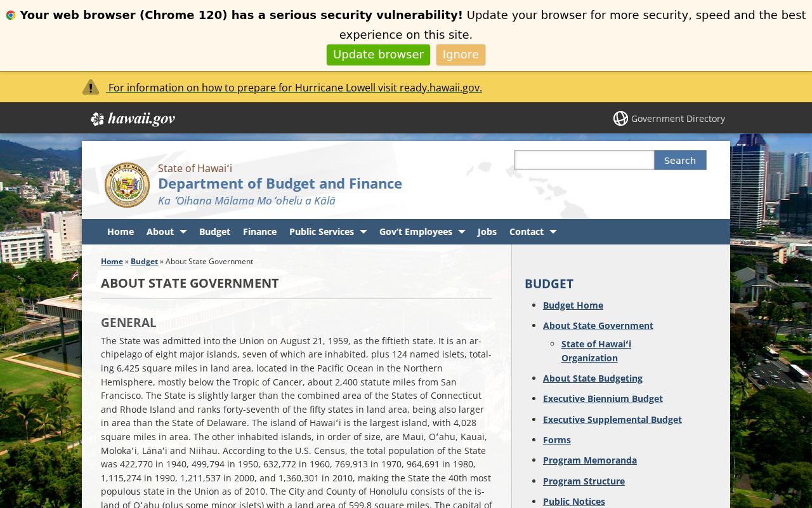This screenshot has width=812, height=508.
Task: Open the Budget menu item
Action: point(214,232)
